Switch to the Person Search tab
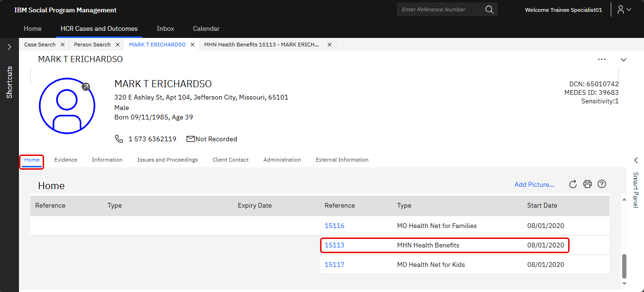644x292 pixels. tap(92, 45)
